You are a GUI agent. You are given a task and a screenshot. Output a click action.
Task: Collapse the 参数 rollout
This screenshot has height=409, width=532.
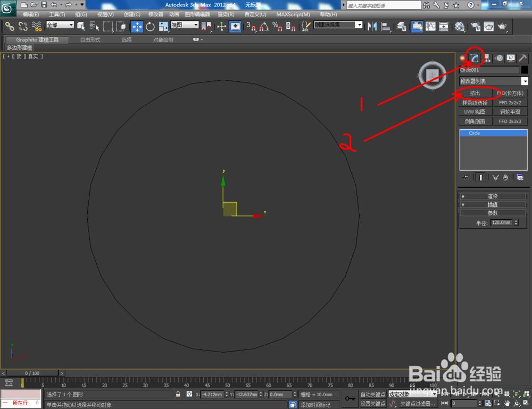493,213
